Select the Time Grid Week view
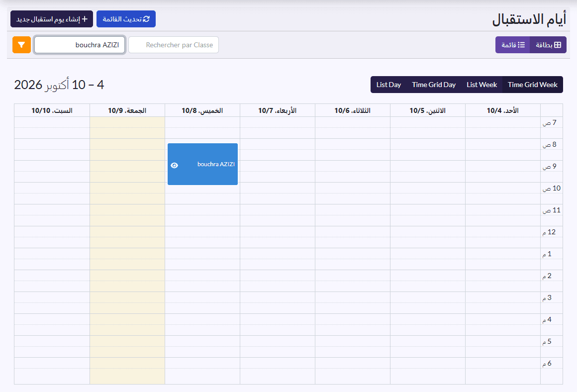The width and height of the screenshot is (577, 392). (x=532, y=85)
